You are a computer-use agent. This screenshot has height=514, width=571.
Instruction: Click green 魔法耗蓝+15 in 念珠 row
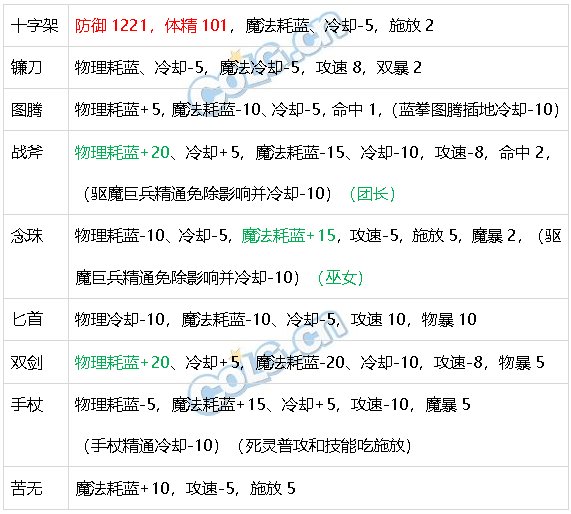point(288,236)
